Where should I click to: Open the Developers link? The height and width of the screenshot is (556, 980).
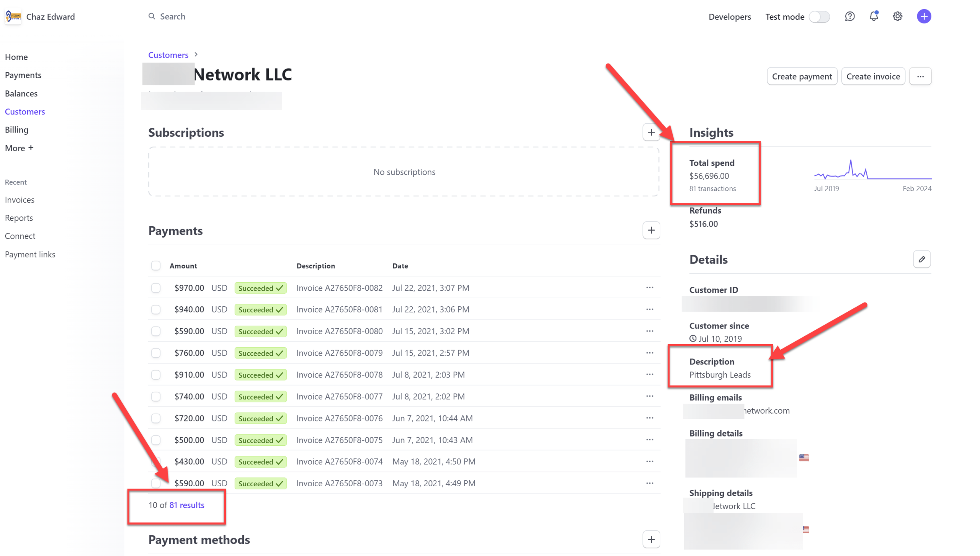click(x=729, y=17)
